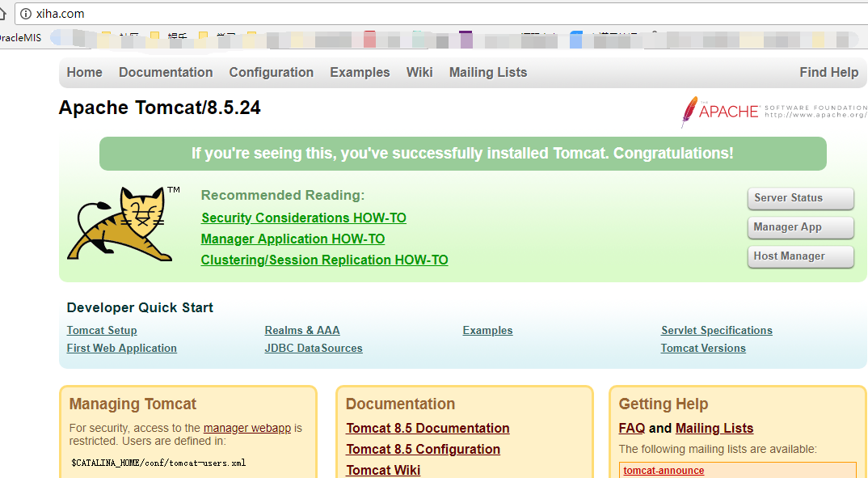Click the site info icon beside xiha.com
Viewport: 868px width, 478px height.
[26, 14]
